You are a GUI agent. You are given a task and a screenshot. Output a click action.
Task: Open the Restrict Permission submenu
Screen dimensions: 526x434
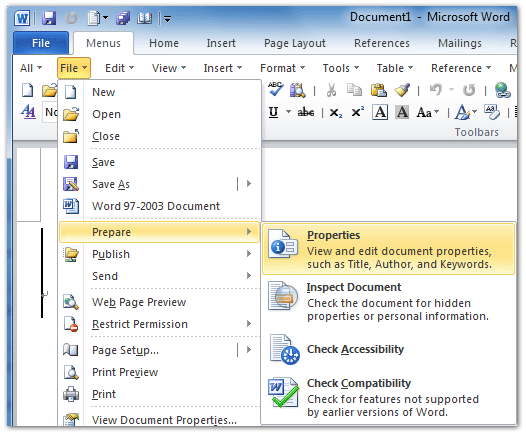point(160,324)
